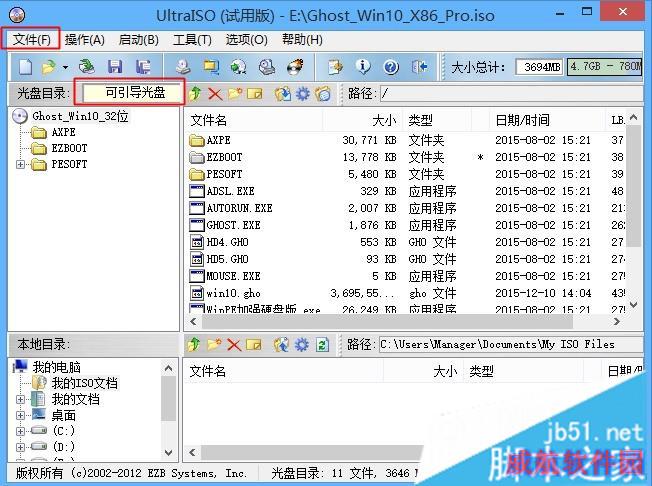Select the MOUSE.EXE file row
Screen dimensions: 652x486
405,276
